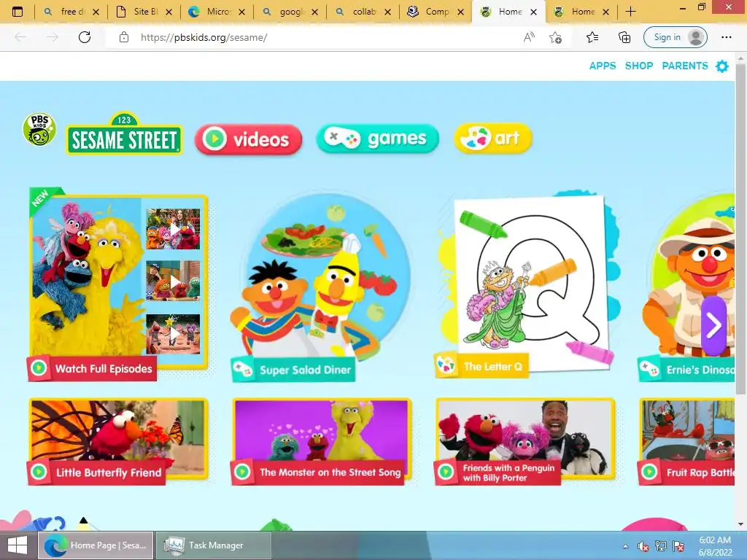Click play icon on Fruit Rap Battle label
747x560 pixels.
tap(649, 472)
